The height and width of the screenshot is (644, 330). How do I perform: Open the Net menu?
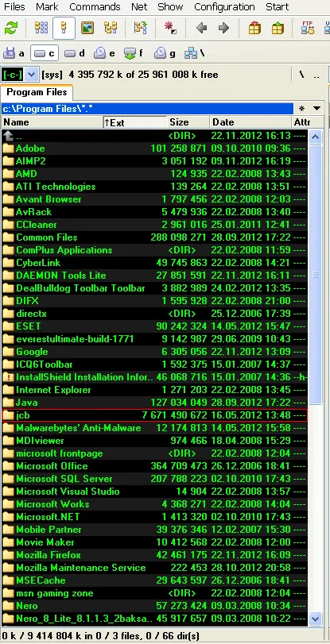(139, 7)
